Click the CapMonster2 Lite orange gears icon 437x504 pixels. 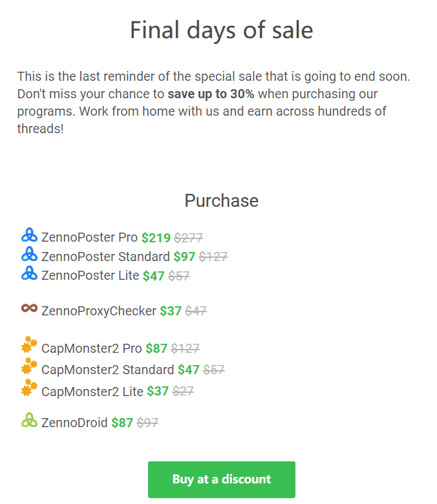(29, 388)
